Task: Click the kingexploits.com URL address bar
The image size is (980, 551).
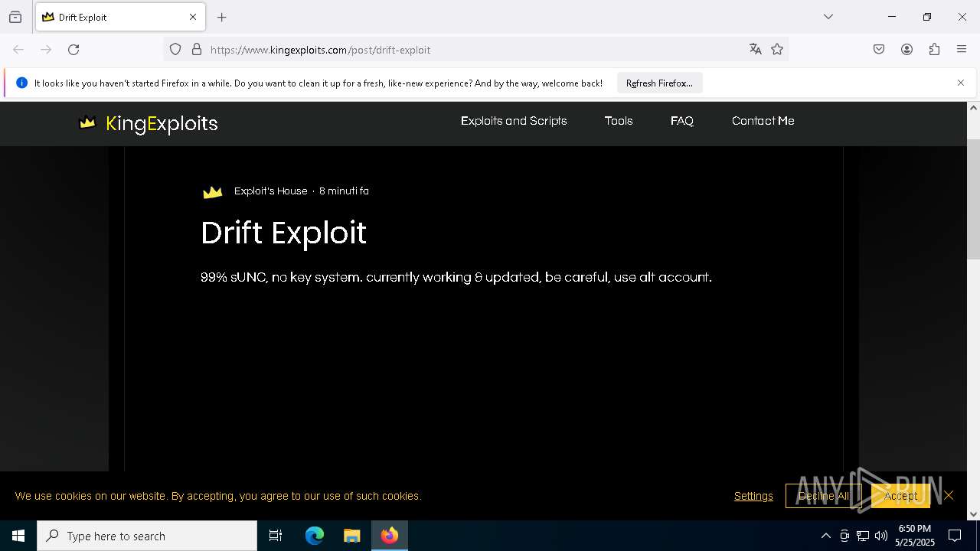Action: click(475, 50)
